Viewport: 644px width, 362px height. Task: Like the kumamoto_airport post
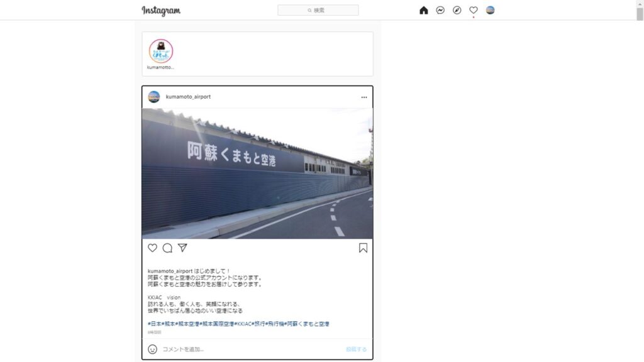click(x=152, y=248)
